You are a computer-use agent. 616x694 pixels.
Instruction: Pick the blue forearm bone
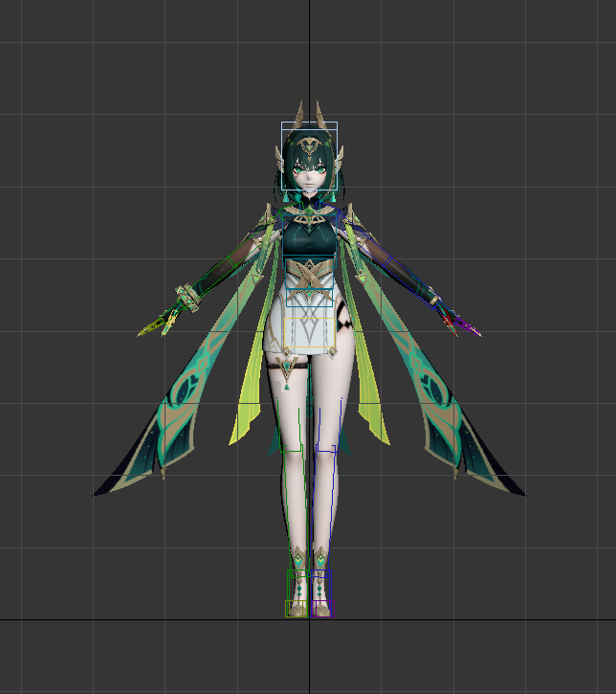(411, 283)
